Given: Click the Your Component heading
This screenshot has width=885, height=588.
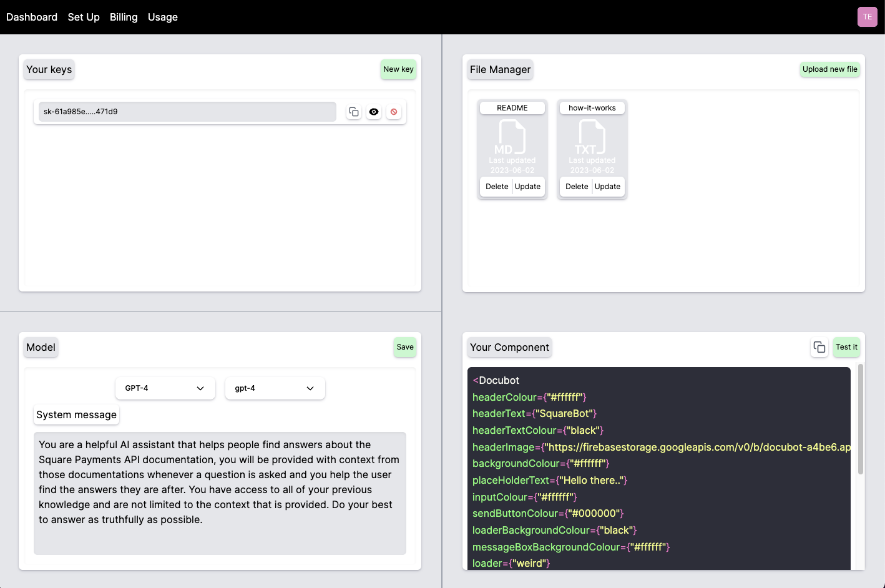Looking at the screenshot, I should 510,347.
